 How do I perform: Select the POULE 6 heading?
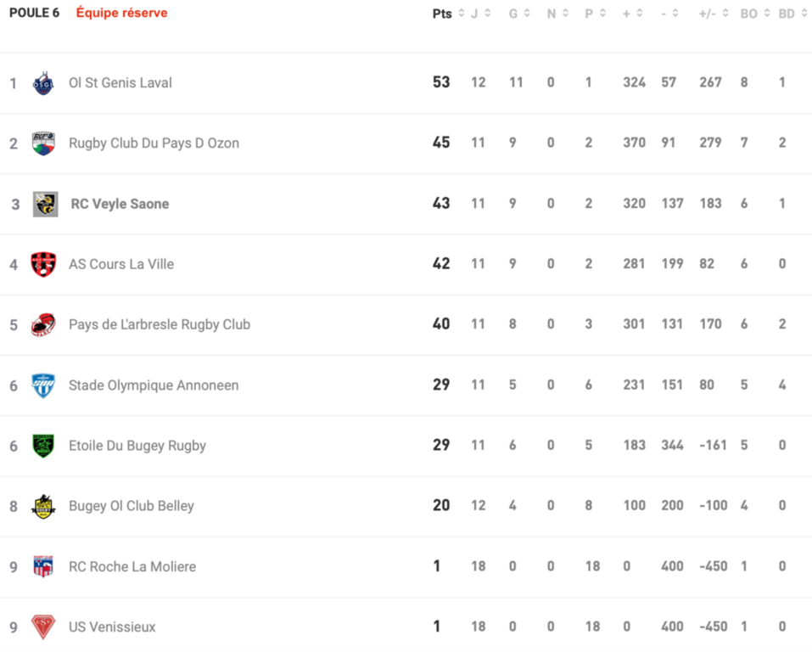35,13
